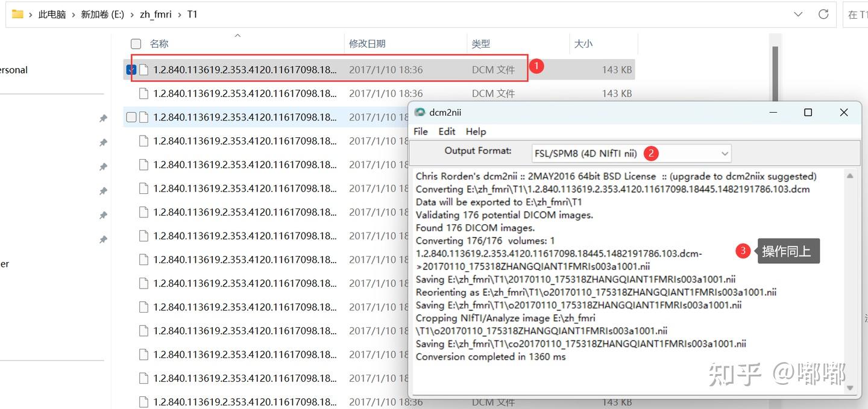Expand the FSL/SPM8 format selector arrow

click(725, 153)
